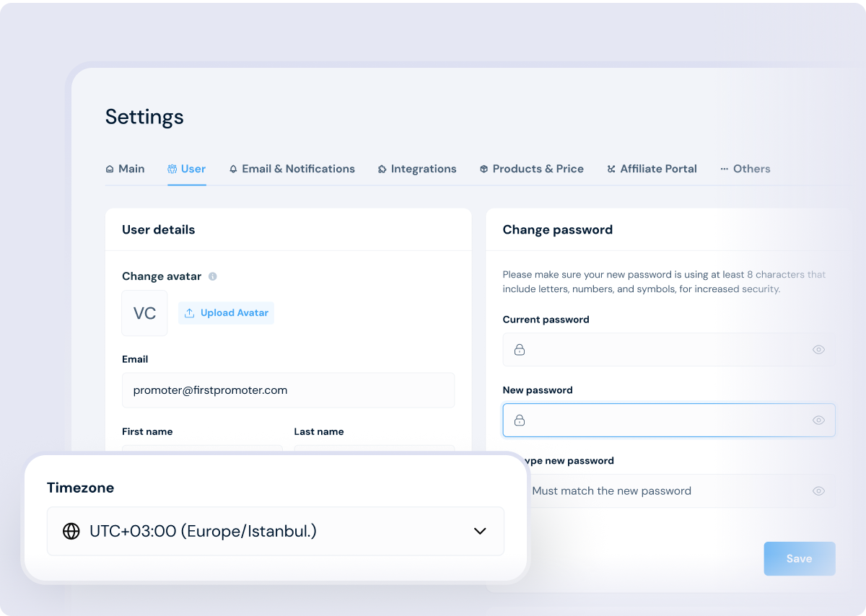
Task: Focus the Current password field
Action: pyautogui.click(x=669, y=350)
